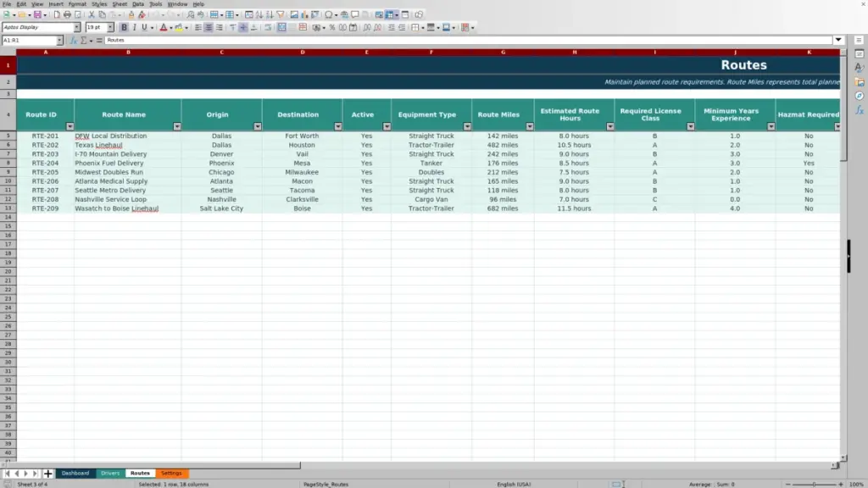Image resolution: width=868 pixels, height=488 pixels.
Task: Toggle Underline formatting
Action: click(144, 28)
